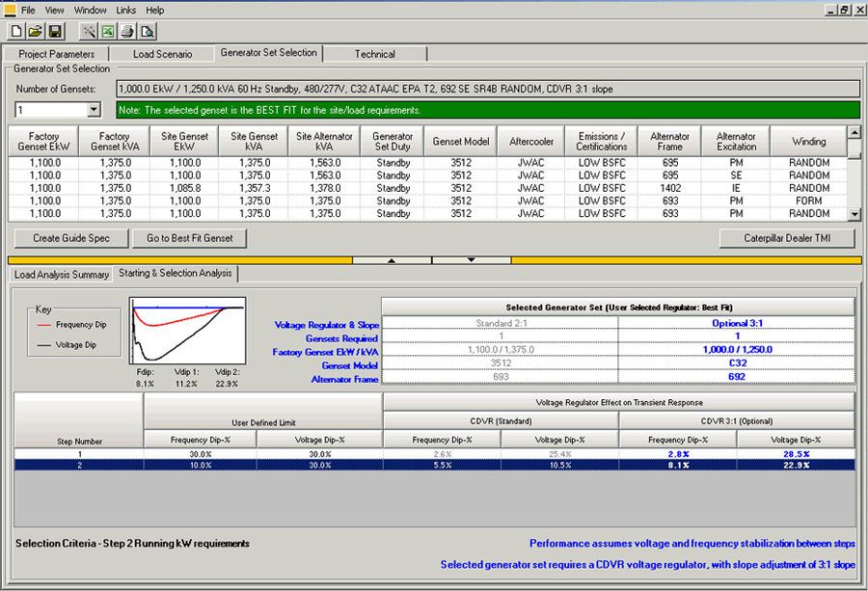Image resolution: width=868 pixels, height=591 pixels.
Task: Open the Number of Gensets dropdown
Action: (94, 110)
